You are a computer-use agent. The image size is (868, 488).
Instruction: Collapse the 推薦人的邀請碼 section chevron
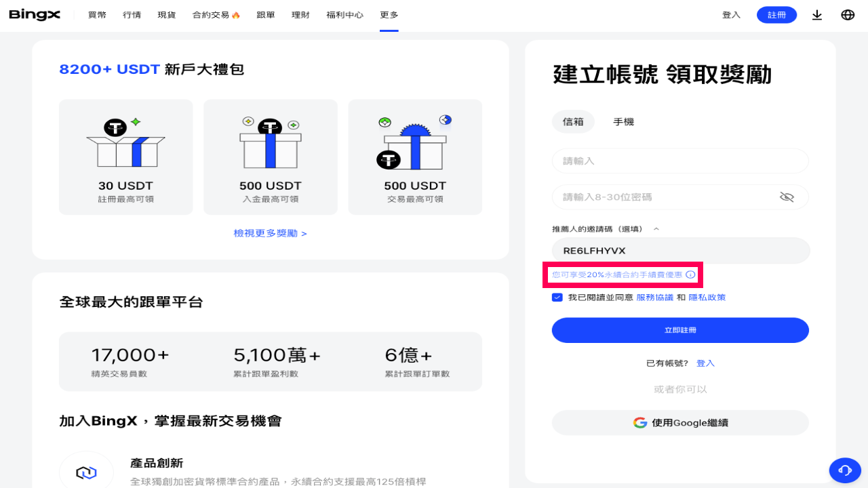(x=656, y=228)
